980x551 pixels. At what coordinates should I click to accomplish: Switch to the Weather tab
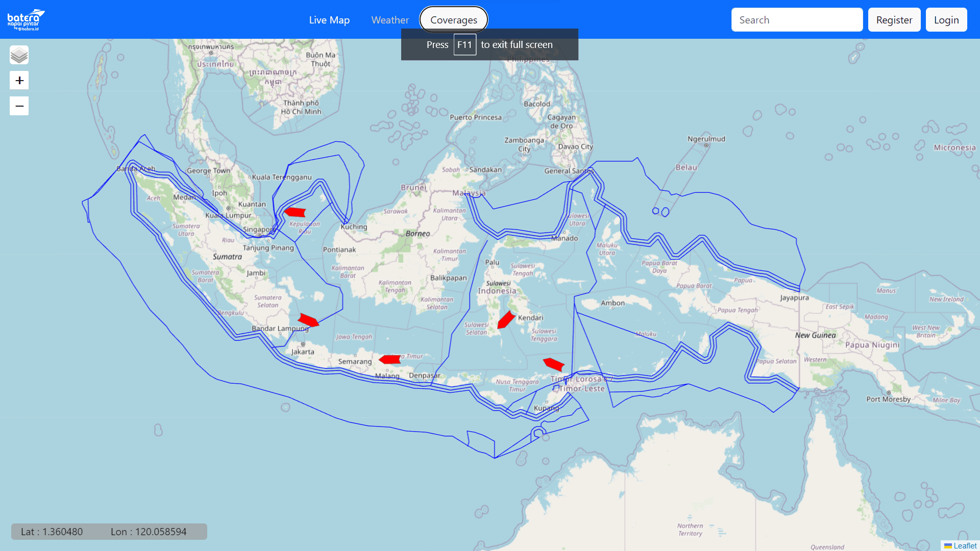(x=390, y=20)
